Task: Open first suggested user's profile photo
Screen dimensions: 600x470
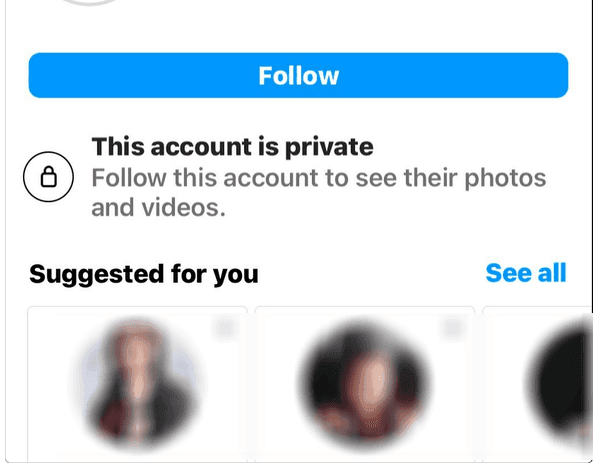Action: tap(137, 383)
